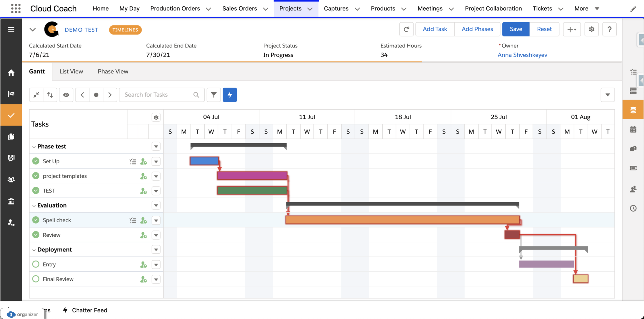Collapse the Deployment phase group
Image resolution: width=644 pixels, height=319 pixels.
[x=34, y=250]
